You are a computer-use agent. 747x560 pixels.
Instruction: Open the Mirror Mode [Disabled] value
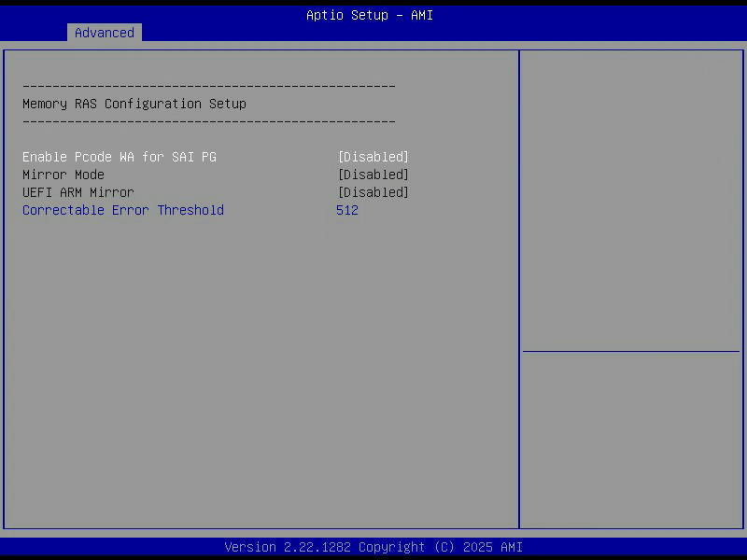pyautogui.click(x=373, y=175)
